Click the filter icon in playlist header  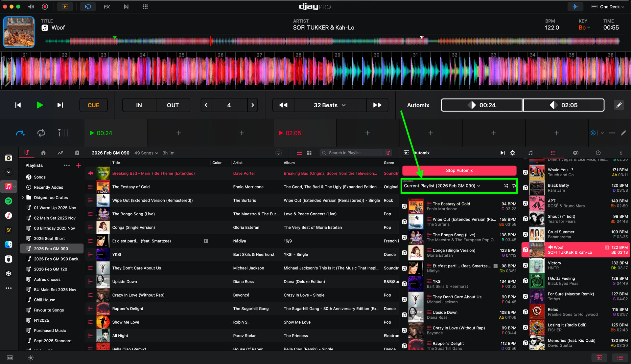click(x=278, y=153)
